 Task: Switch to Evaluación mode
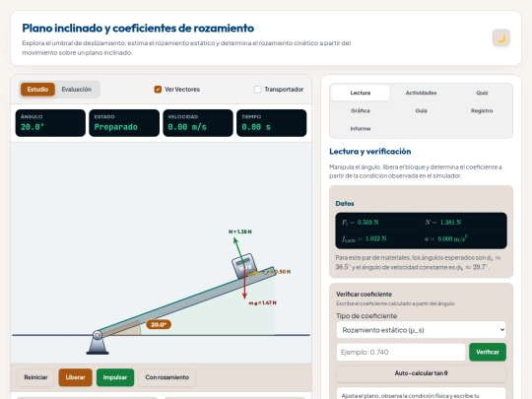[76, 90]
